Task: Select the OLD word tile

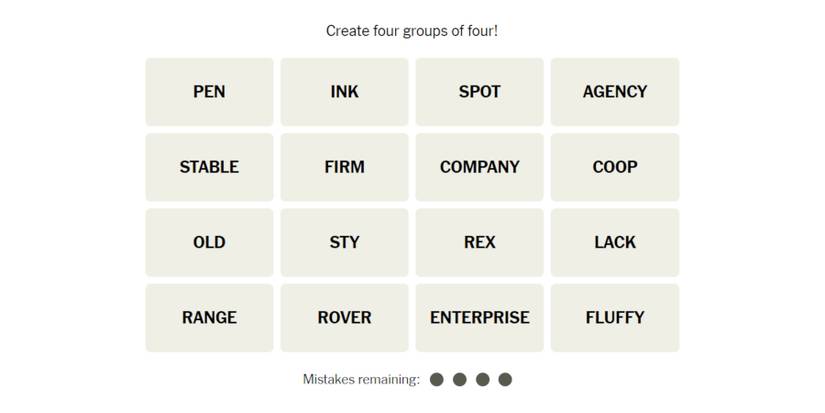Action: 209,242
